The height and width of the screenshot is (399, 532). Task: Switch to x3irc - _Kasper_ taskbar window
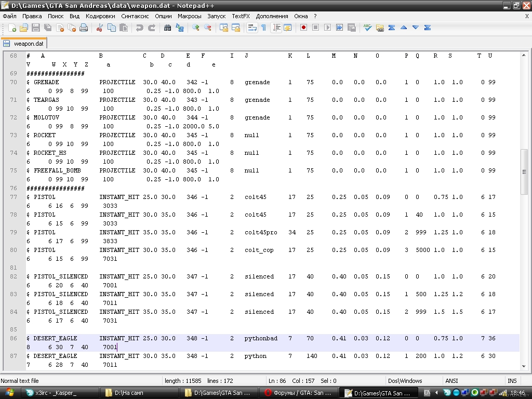point(60,393)
